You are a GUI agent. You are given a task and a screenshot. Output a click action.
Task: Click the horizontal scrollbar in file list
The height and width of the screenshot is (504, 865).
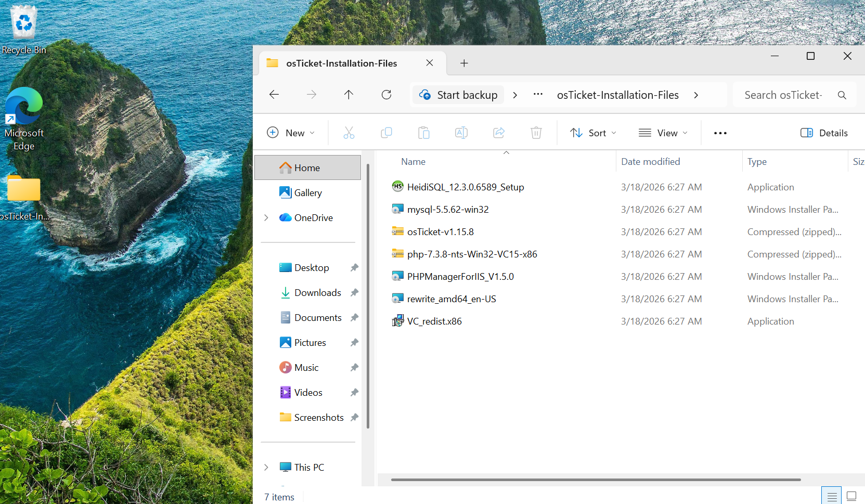point(596,480)
